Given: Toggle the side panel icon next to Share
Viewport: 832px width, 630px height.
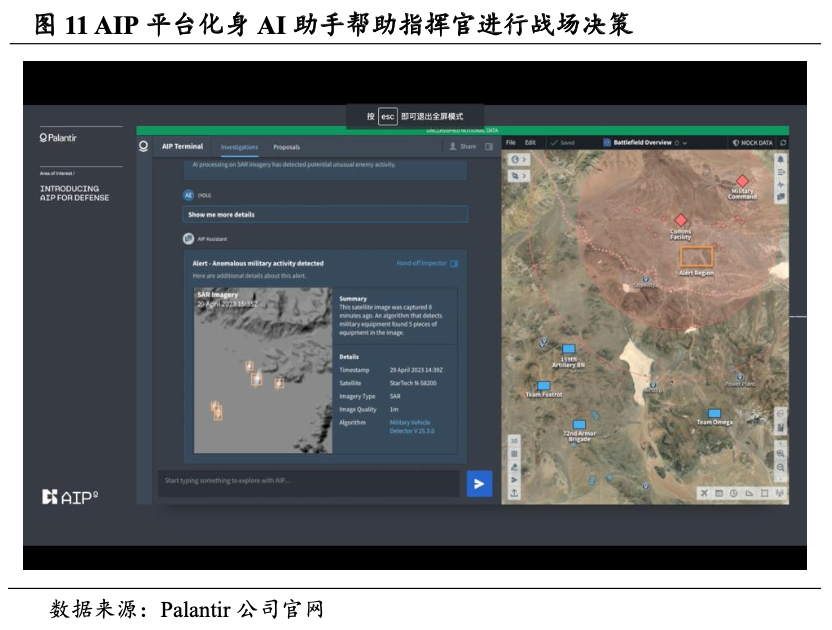Looking at the screenshot, I should point(489,146).
